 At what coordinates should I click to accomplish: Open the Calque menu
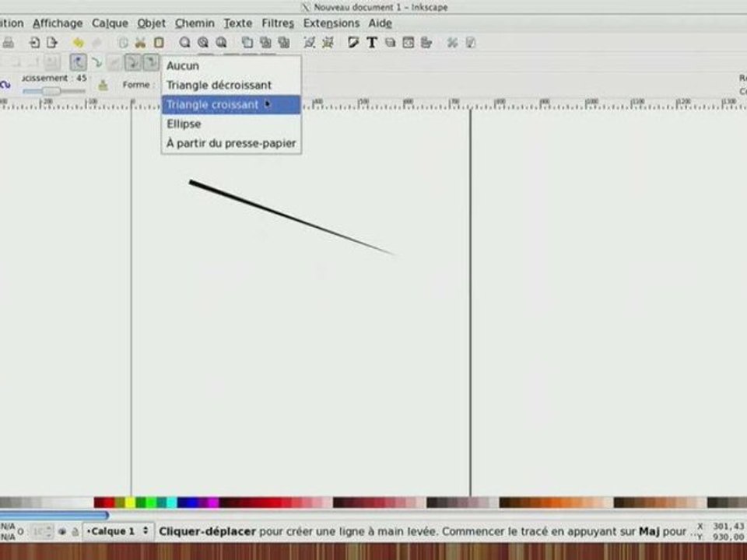coord(110,23)
